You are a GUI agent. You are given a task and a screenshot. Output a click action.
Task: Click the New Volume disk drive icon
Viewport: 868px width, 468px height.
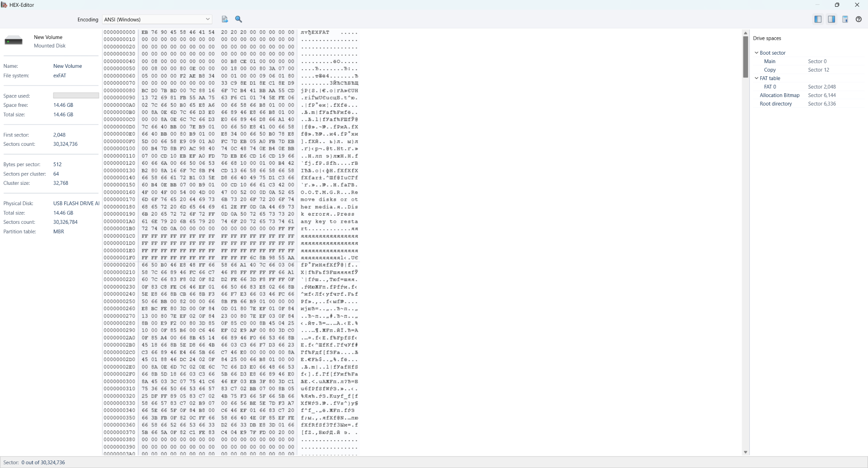14,41
